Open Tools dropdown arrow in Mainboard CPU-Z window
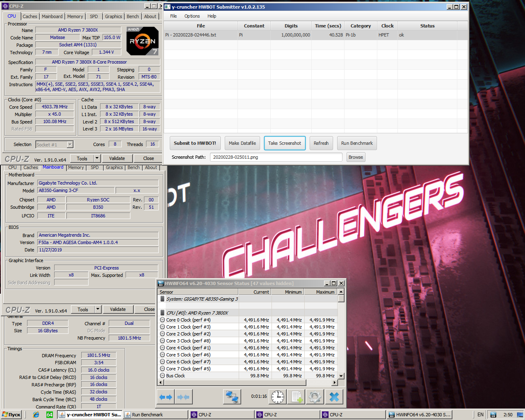This screenshot has height=420, width=525. coord(98,309)
